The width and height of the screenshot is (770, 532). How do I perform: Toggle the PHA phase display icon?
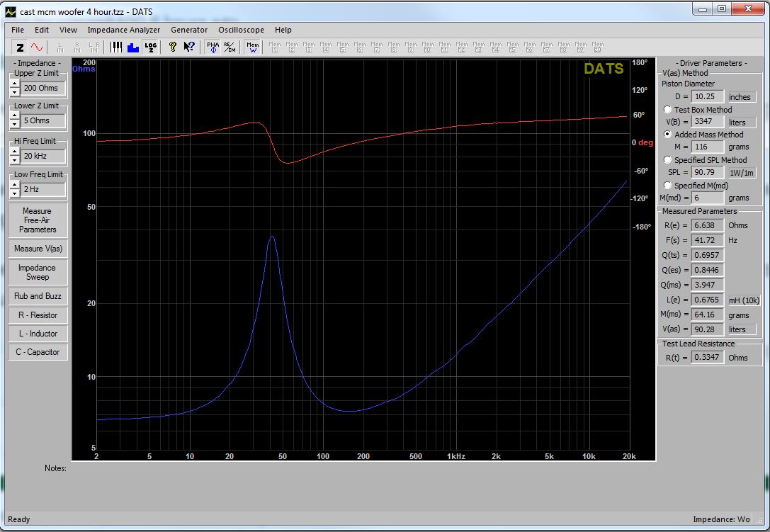(x=213, y=47)
